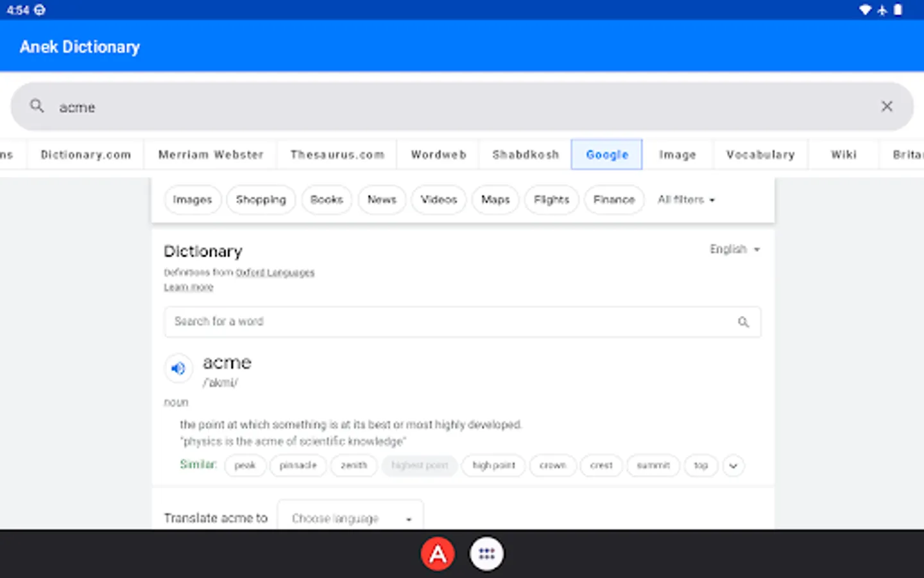Select the Flights filter chip
The height and width of the screenshot is (578, 924).
551,200
